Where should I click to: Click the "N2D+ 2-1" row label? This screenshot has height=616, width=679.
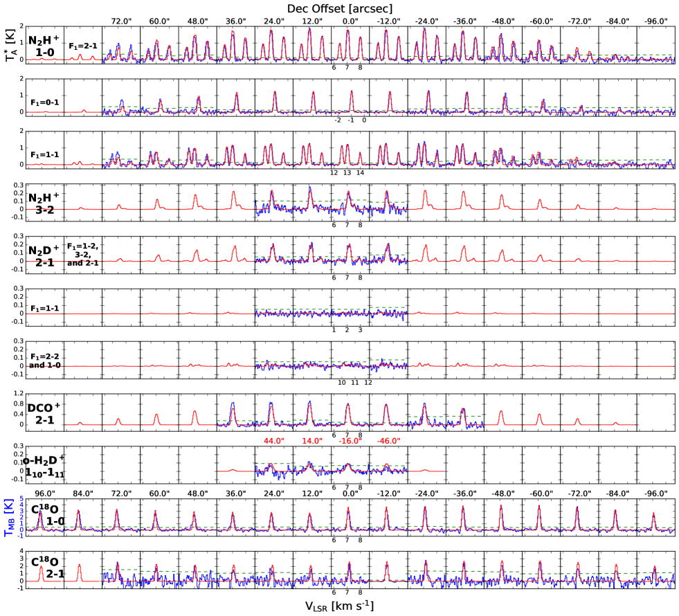tap(44, 256)
